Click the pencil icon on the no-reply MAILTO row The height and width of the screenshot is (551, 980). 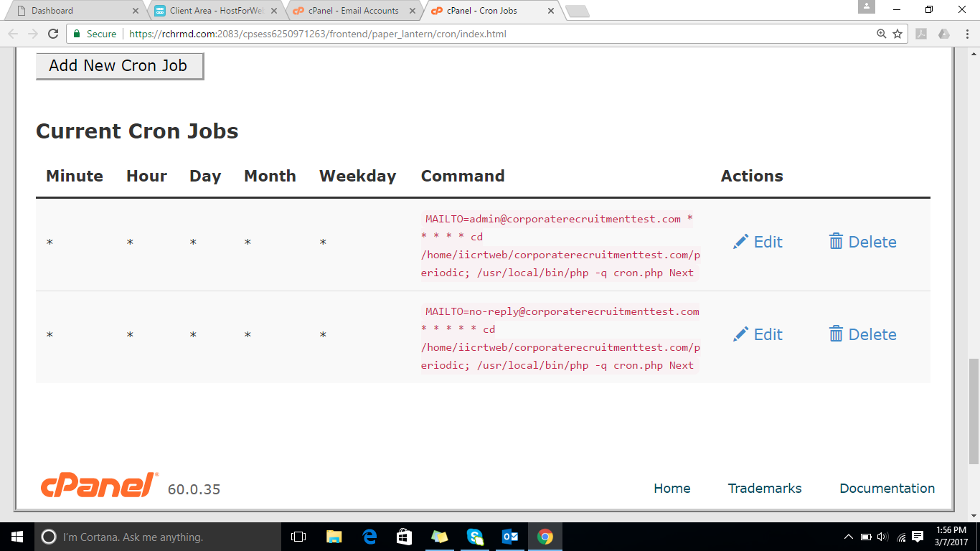pos(740,334)
